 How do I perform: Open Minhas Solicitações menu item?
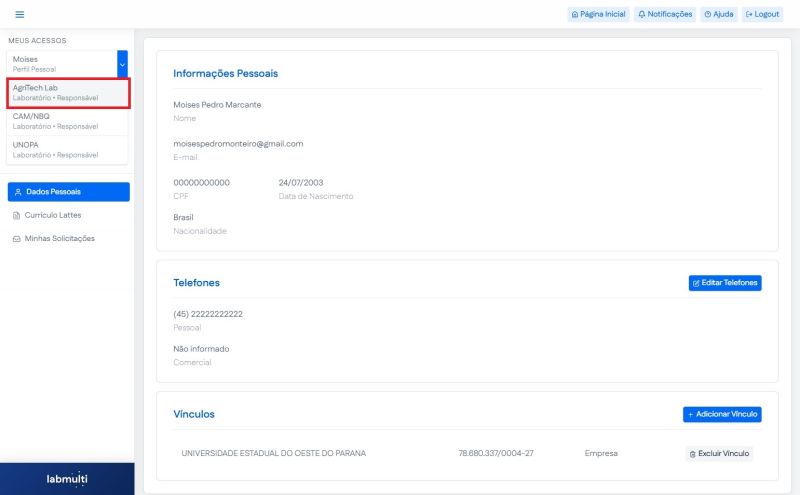pos(60,239)
